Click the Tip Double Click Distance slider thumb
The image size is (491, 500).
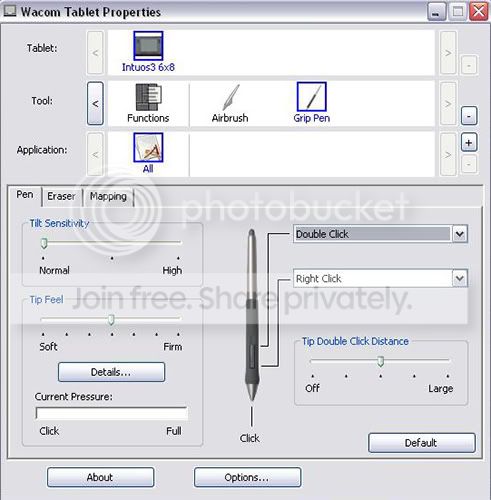380,361
